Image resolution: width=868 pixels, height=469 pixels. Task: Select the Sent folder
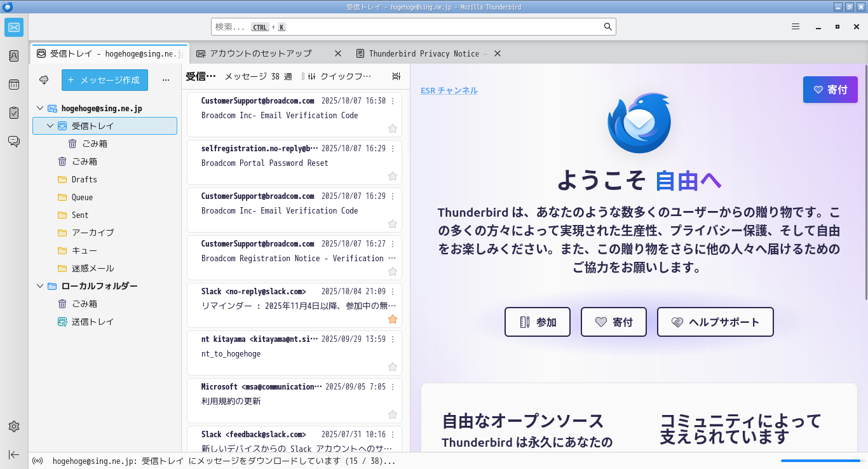105,215
